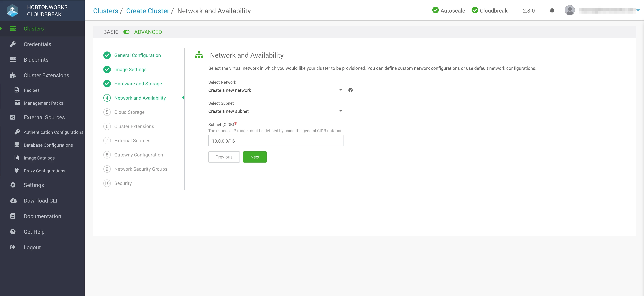Click the Subnet CIDR input field
The width and height of the screenshot is (644, 296).
tap(276, 141)
